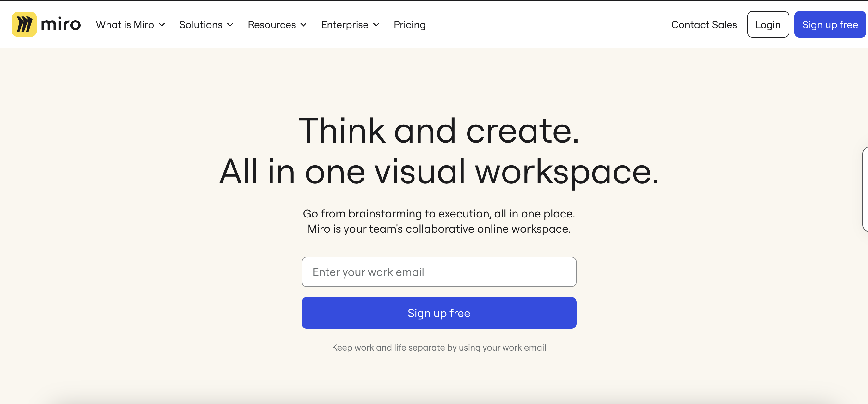Go to the Pricing page

pos(409,25)
